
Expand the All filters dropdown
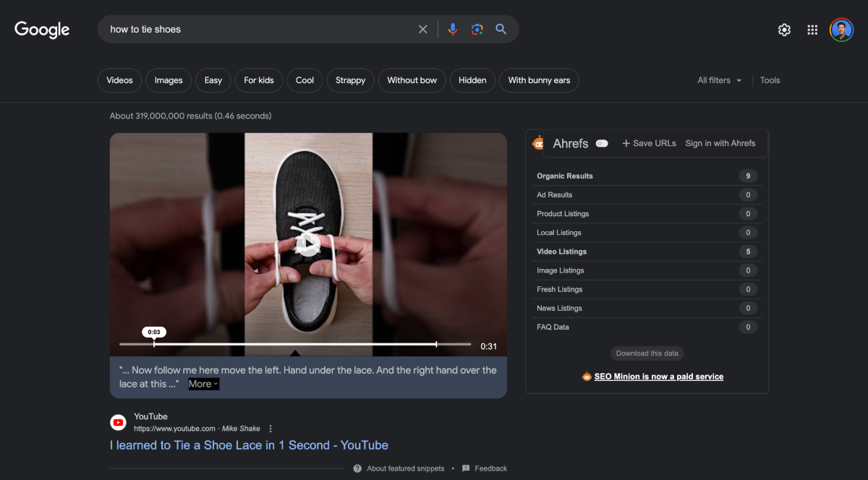(x=720, y=80)
